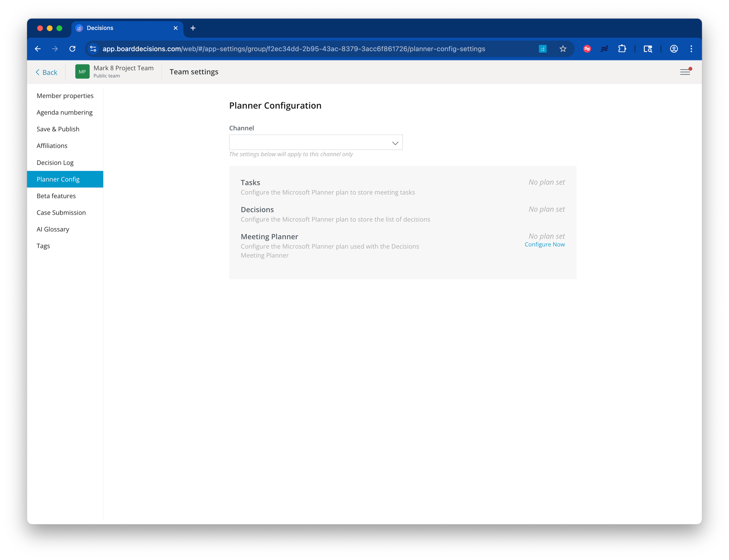The image size is (729, 560).
Task: Click the Channel dropdown chevron arrow
Action: [x=395, y=143]
